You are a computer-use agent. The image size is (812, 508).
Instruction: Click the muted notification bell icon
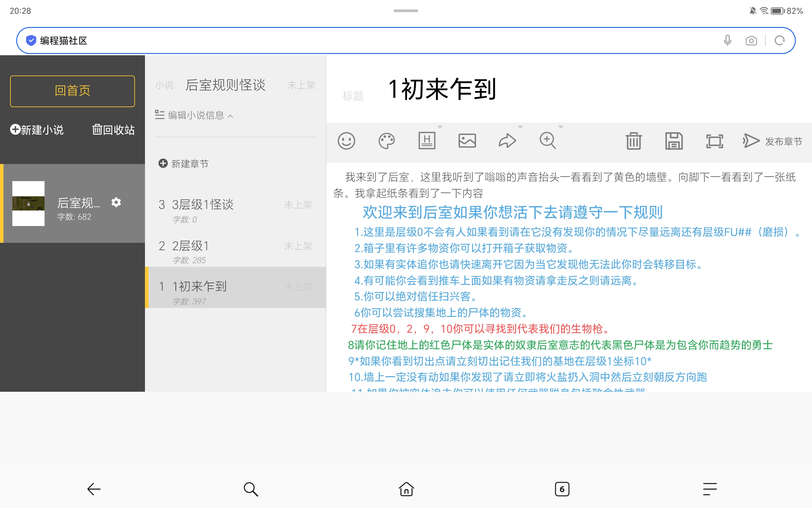753,11
